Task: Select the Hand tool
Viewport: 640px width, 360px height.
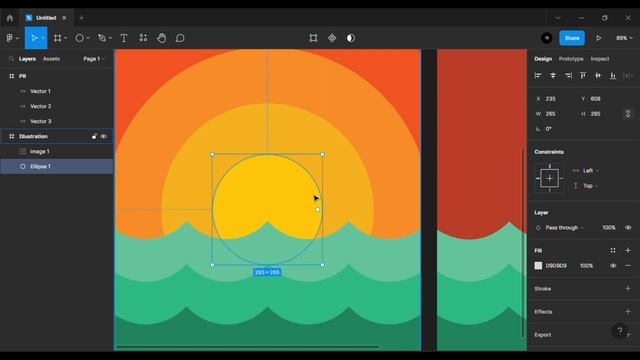Action: tap(162, 38)
